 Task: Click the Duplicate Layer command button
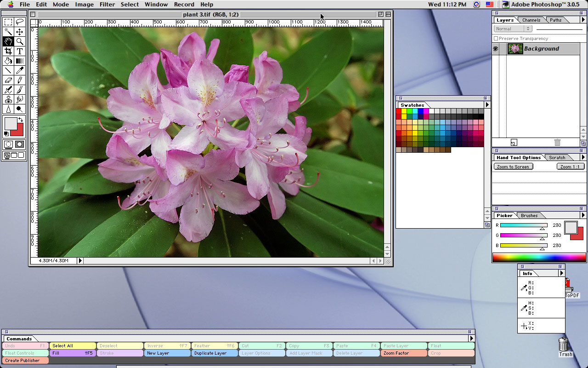click(215, 353)
